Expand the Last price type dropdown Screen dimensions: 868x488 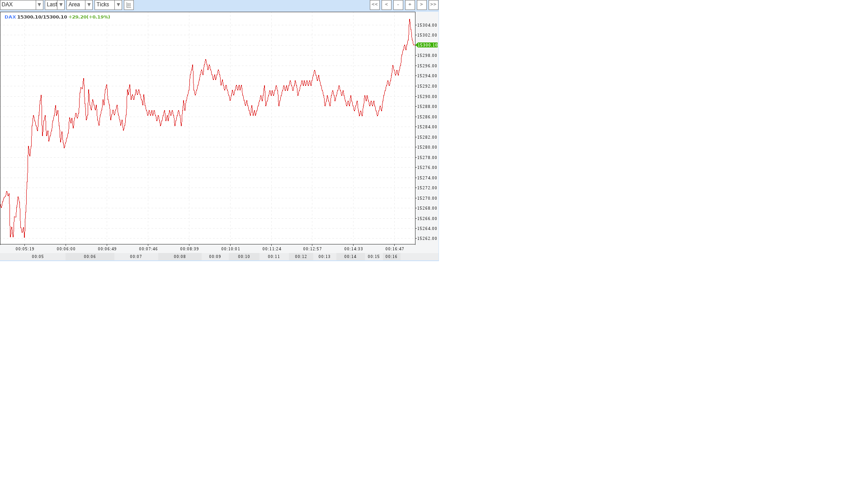61,5
